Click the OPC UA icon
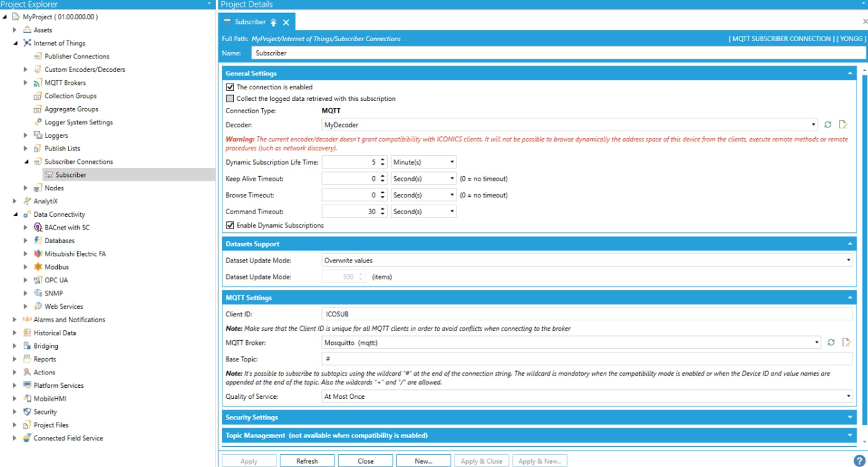This screenshot has height=467, width=868. 38,280
